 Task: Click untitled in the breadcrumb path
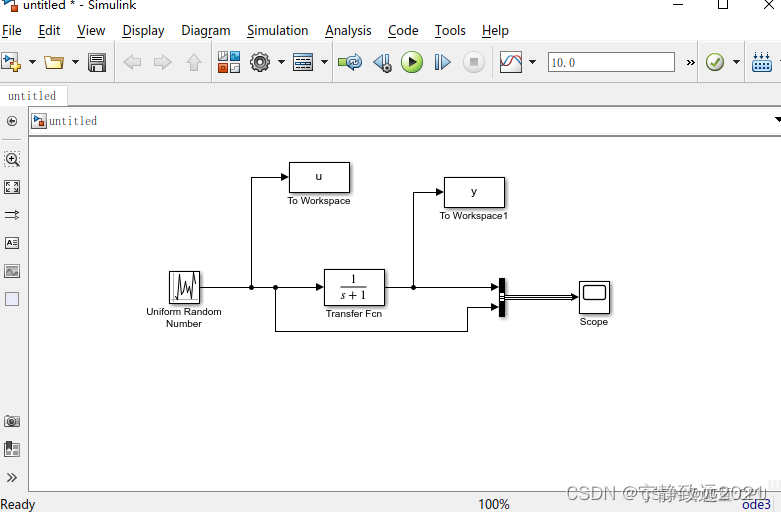[x=73, y=121]
